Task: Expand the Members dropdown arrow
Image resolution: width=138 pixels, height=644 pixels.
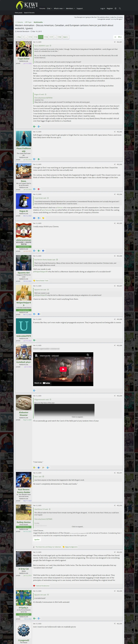Action: 75,8
